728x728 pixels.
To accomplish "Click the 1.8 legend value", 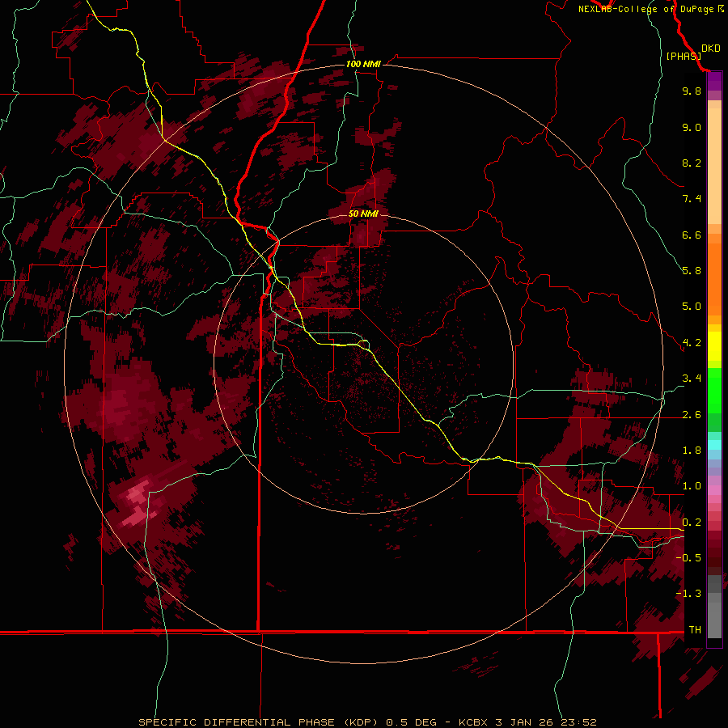I will click(692, 451).
